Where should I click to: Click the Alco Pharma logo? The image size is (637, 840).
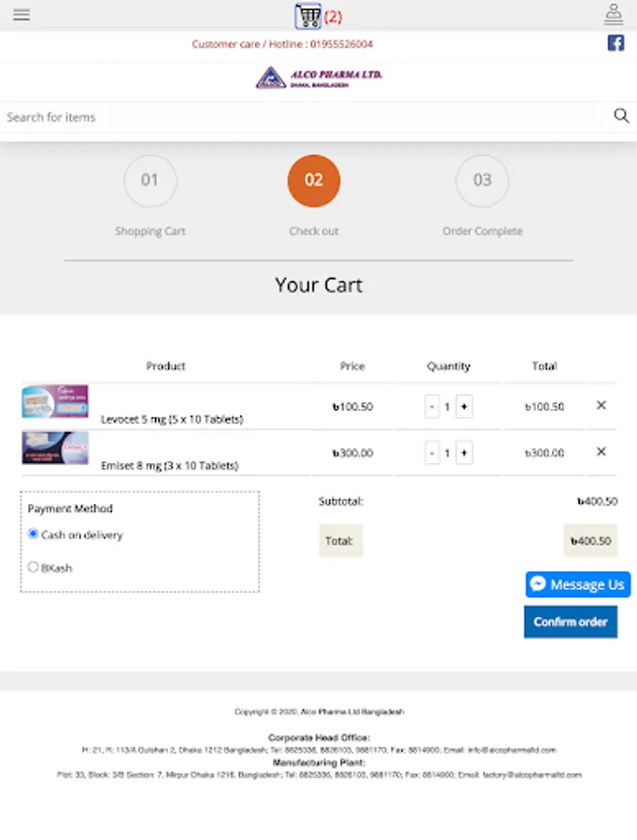pyautogui.click(x=318, y=77)
